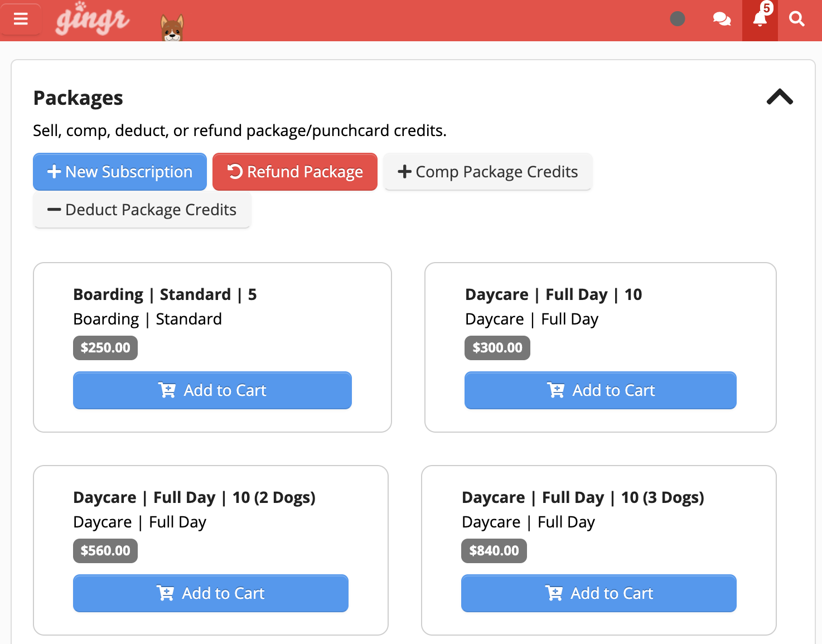822x644 pixels.
Task: Select the dog avatar in the header
Action: (171, 26)
